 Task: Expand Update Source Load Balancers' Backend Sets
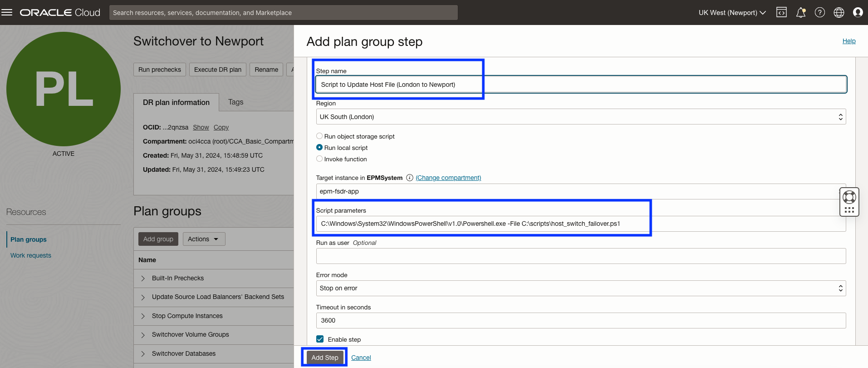(x=143, y=297)
